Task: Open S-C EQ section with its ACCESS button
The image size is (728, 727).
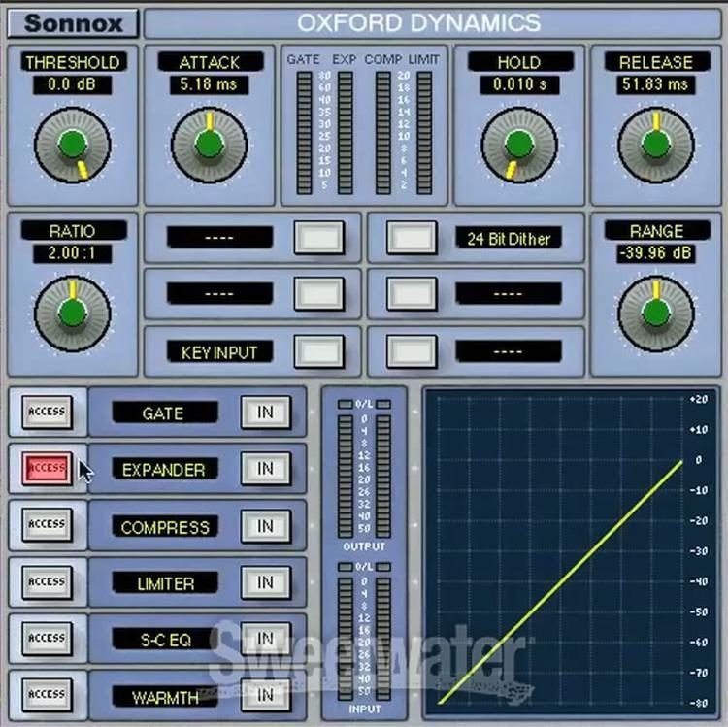Action: coord(47,639)
